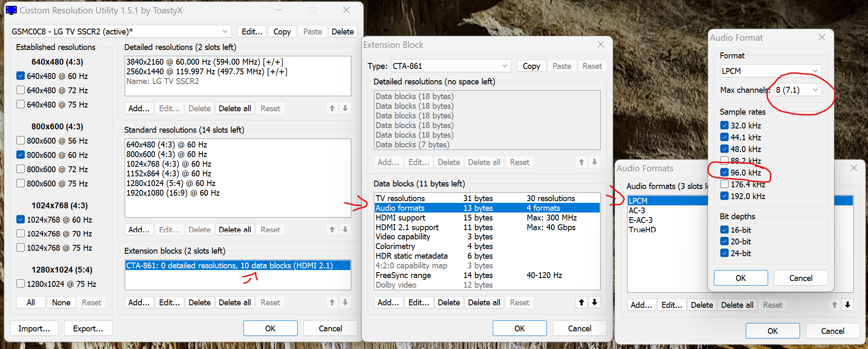
Task: Close the Extension Block window
Action: click(601, 45)
